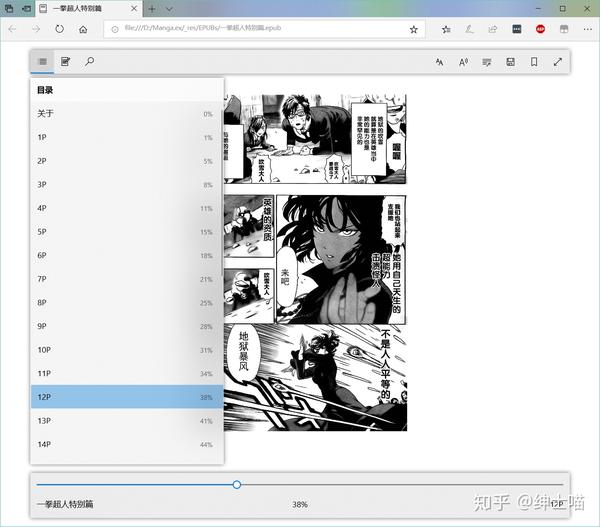Open the notes icon in reader toolbar
The image size is (600, 527).
66,62
